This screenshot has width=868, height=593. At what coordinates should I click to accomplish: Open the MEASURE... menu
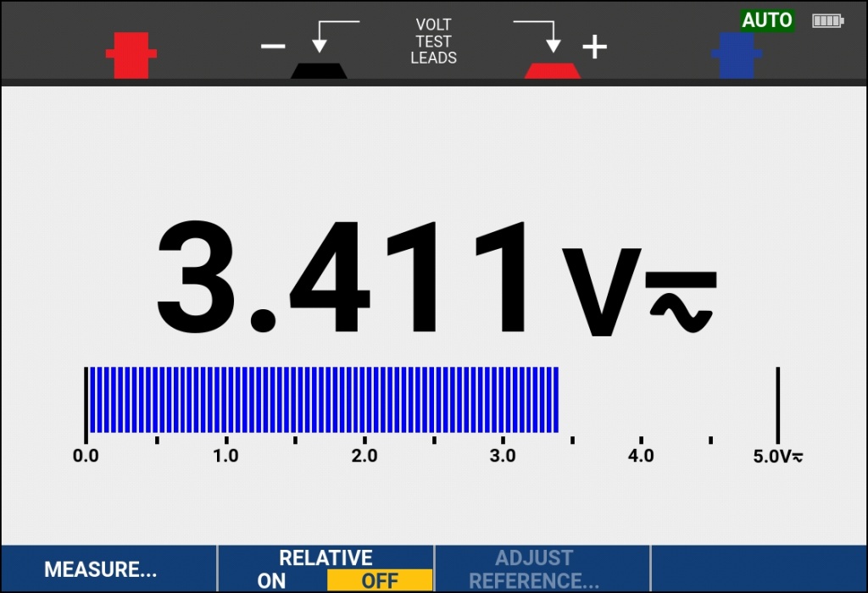100,569
